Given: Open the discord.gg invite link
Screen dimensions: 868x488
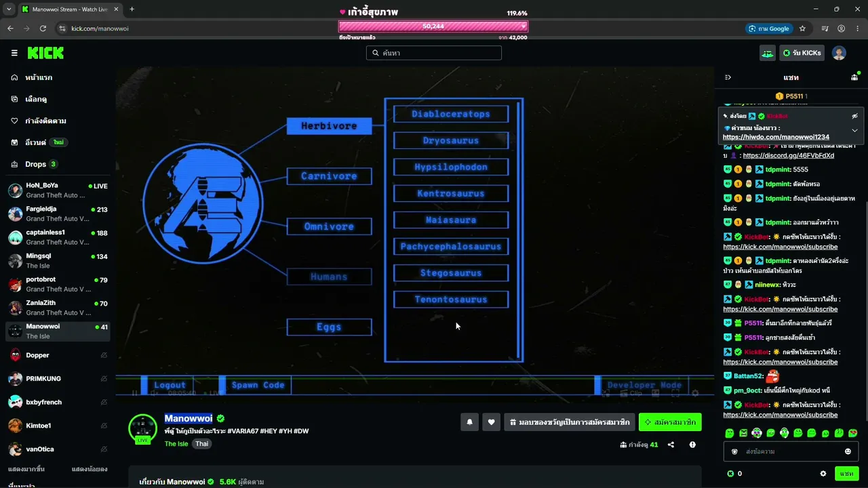Looking at the screenshot, I should 789,155.
